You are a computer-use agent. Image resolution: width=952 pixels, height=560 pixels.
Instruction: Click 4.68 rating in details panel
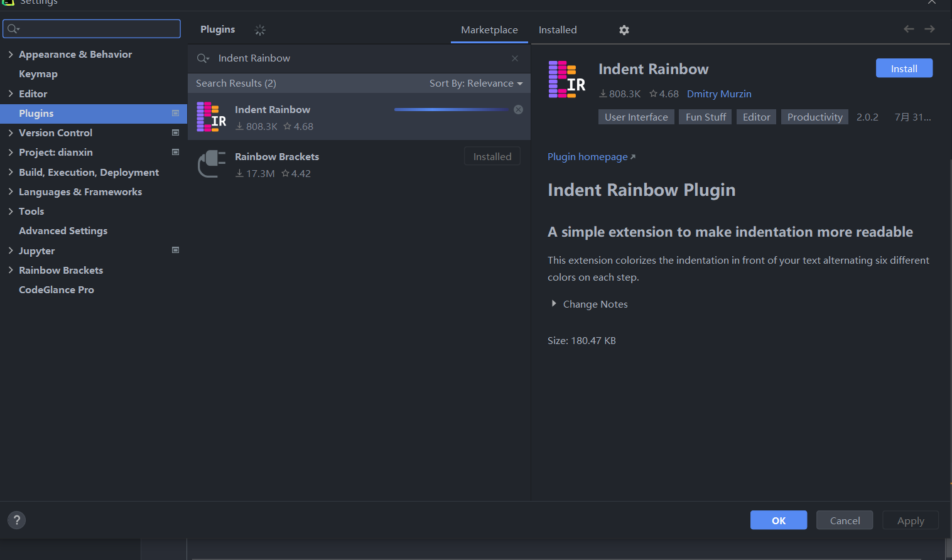click(x=664, y=94)
